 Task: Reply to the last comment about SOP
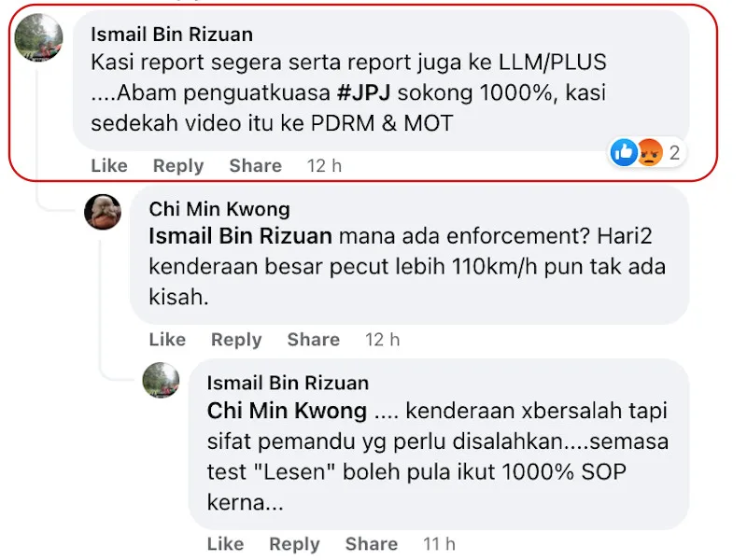(294, 544)
